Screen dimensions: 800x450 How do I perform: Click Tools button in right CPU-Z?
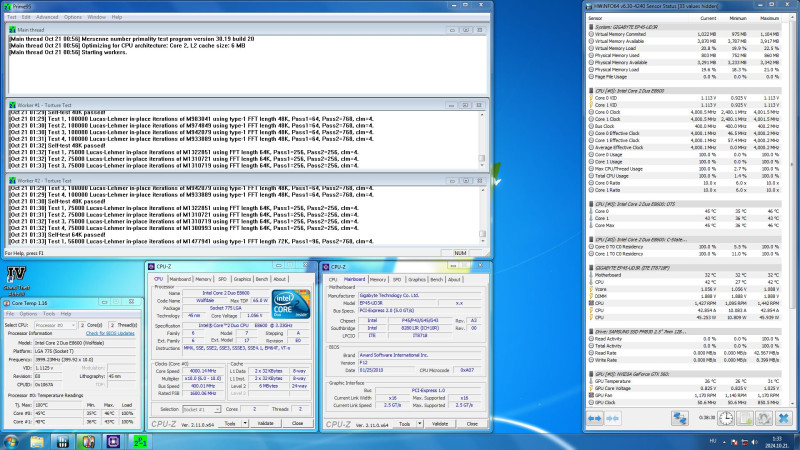(x=405, y=424)
